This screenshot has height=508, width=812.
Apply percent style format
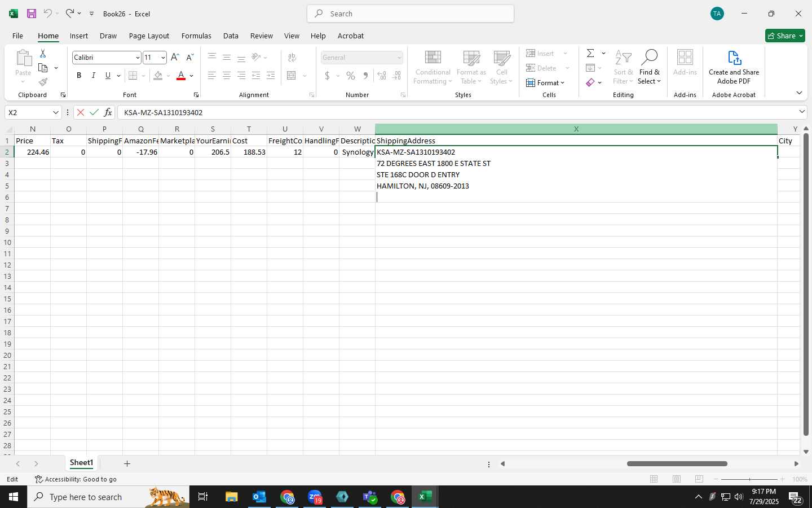(x=351, y=76)
